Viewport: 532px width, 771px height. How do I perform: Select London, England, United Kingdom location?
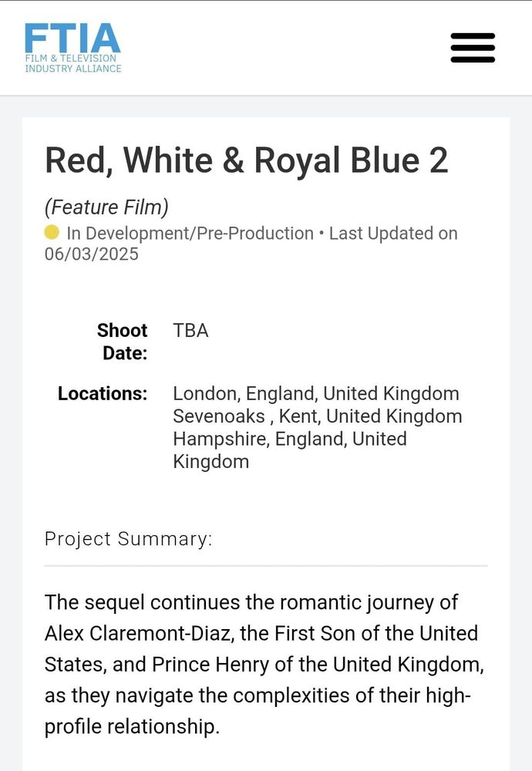coord(316,394)
